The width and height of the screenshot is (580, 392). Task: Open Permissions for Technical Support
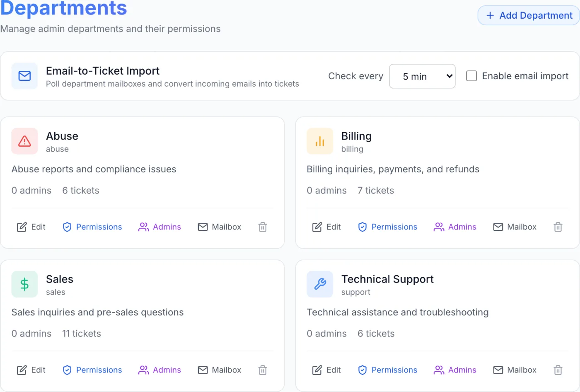[x=388, y=370]
